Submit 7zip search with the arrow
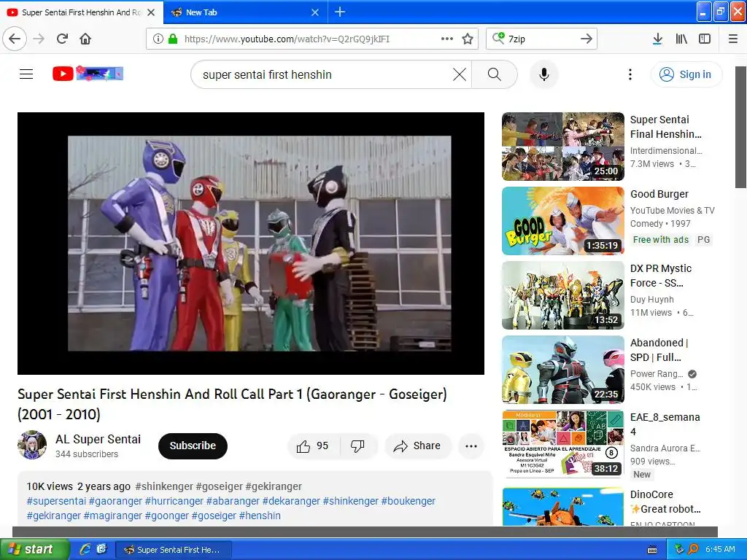The height and width of the screenshot is (560, 747). [x=587, y=39]
